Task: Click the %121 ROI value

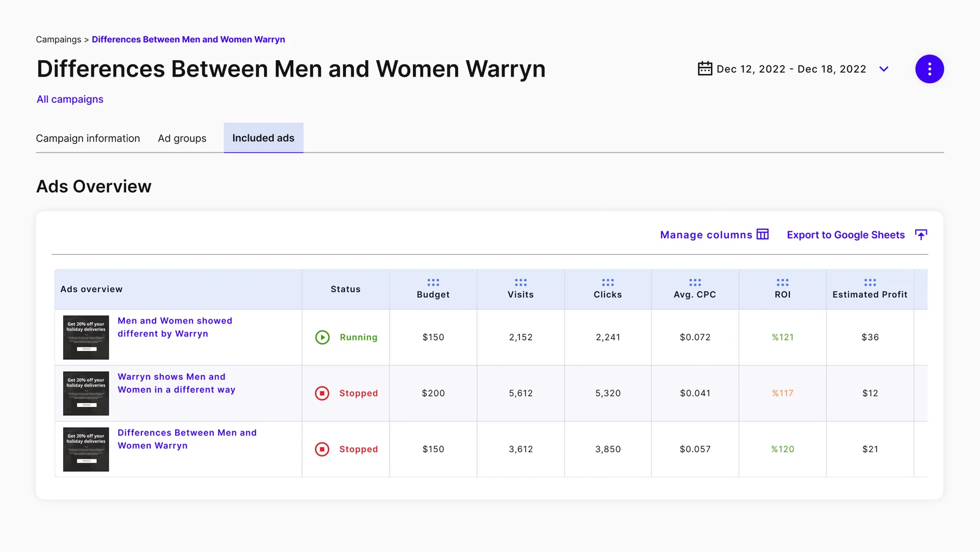Action: [x=783, y=338]
